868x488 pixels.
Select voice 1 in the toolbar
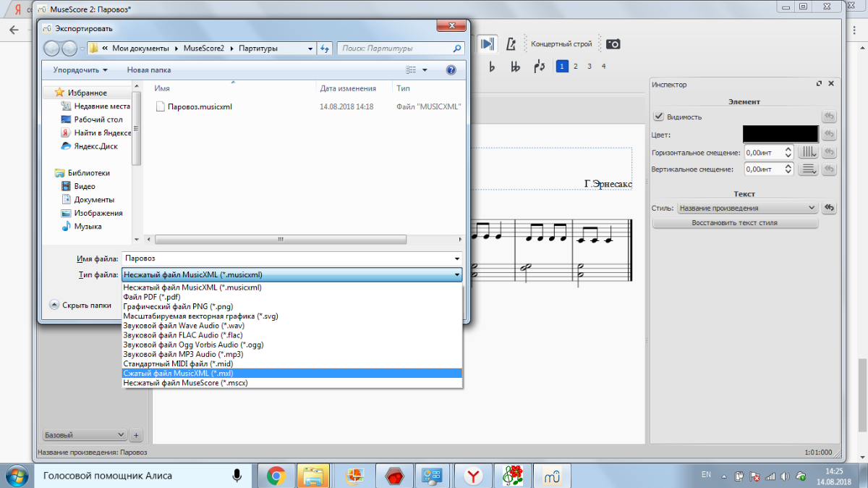[x=561, y=67]
